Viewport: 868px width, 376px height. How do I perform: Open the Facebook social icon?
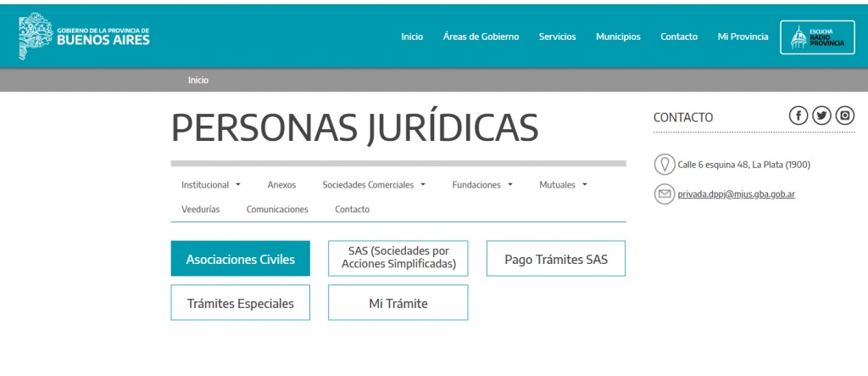798,115
